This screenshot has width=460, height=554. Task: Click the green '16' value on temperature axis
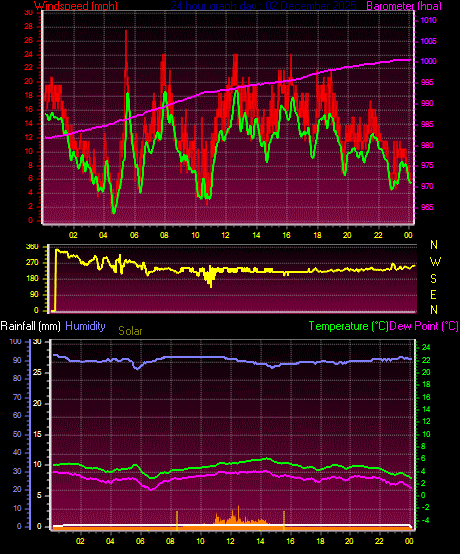click(426, 397)
